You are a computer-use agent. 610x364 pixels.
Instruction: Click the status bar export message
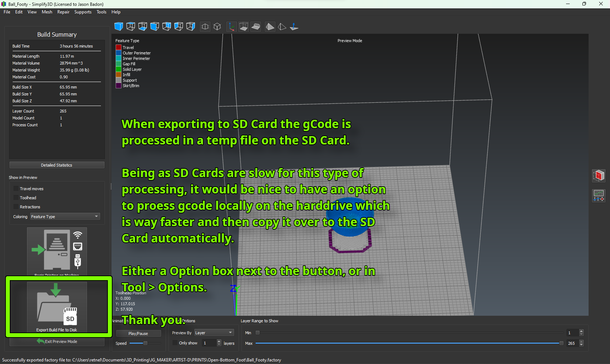click(142, 360)
